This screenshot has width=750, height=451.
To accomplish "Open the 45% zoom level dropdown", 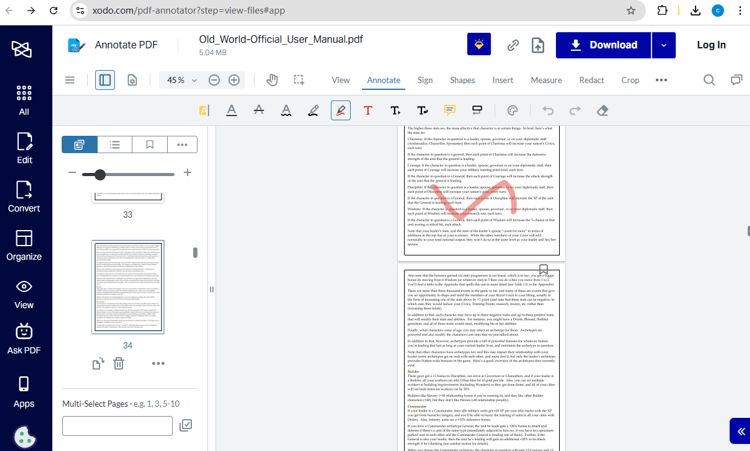I will pos(194,80).
